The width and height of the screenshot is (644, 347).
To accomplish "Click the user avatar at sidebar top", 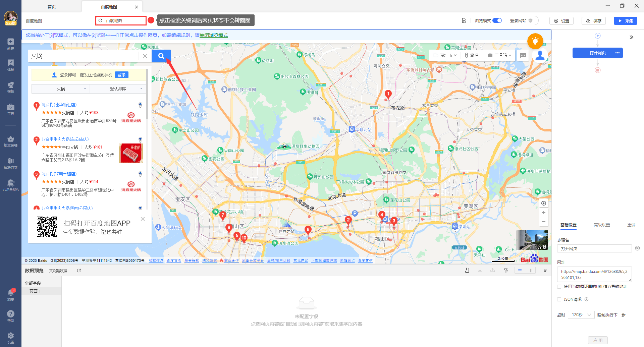I will pyautogui.click(x=11, y=17).
